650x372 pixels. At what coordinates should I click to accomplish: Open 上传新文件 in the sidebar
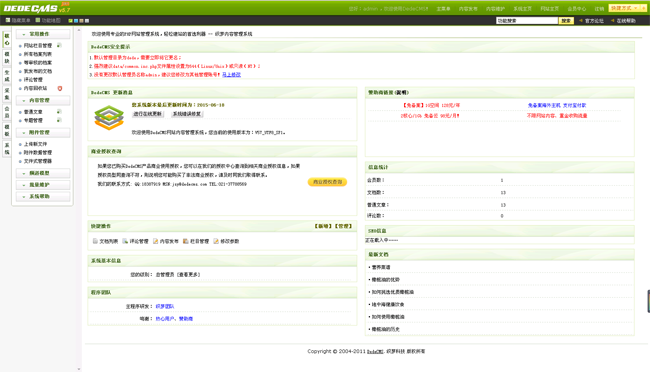tap(35, 144)
